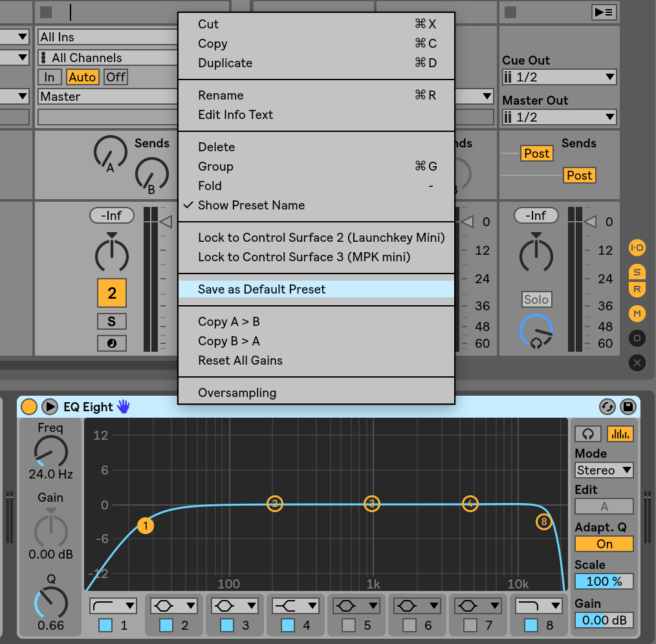Click the EQ Eight save preset disk icon
Screen dimensions: 656x644
pyautogui.click(x=627, y=407)
